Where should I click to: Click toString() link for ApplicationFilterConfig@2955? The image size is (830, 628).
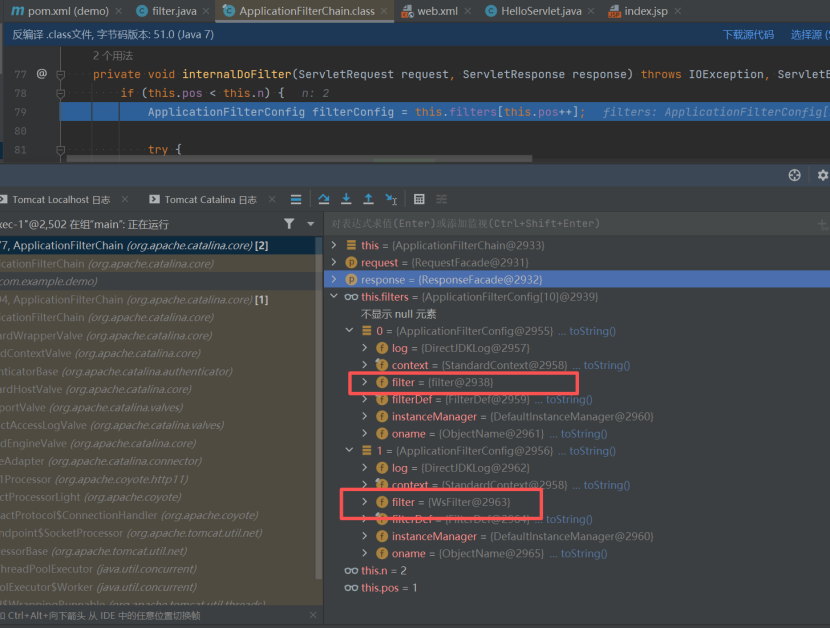pos(592,331)
